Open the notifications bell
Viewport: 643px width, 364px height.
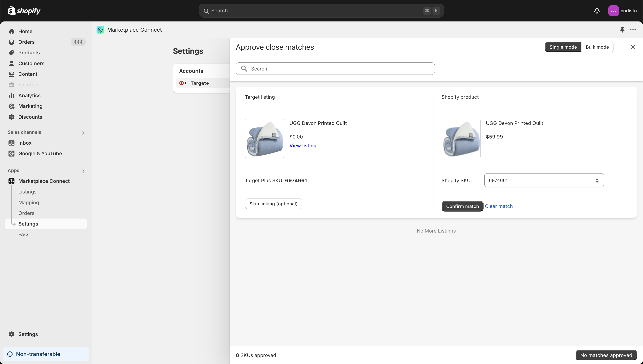(x=597, y=11)
